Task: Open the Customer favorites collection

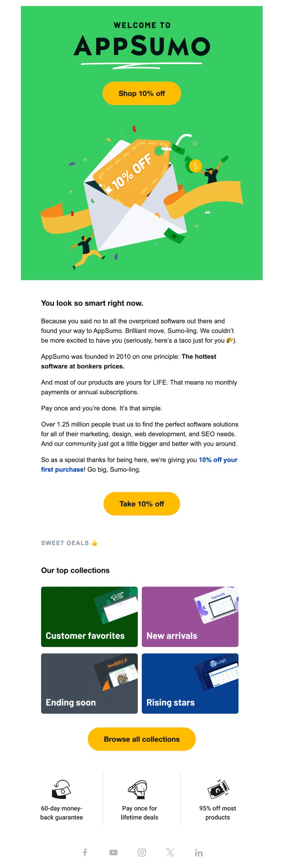Action: (89, 616)
